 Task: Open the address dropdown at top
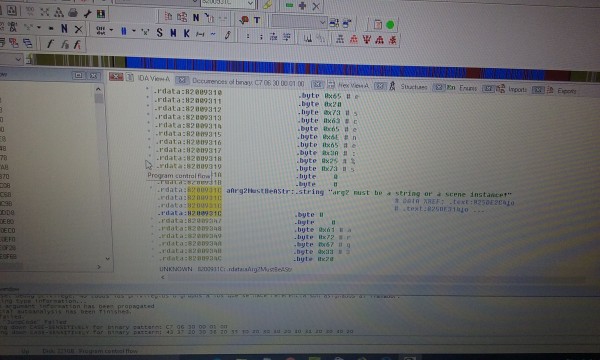tap(227, 3)
